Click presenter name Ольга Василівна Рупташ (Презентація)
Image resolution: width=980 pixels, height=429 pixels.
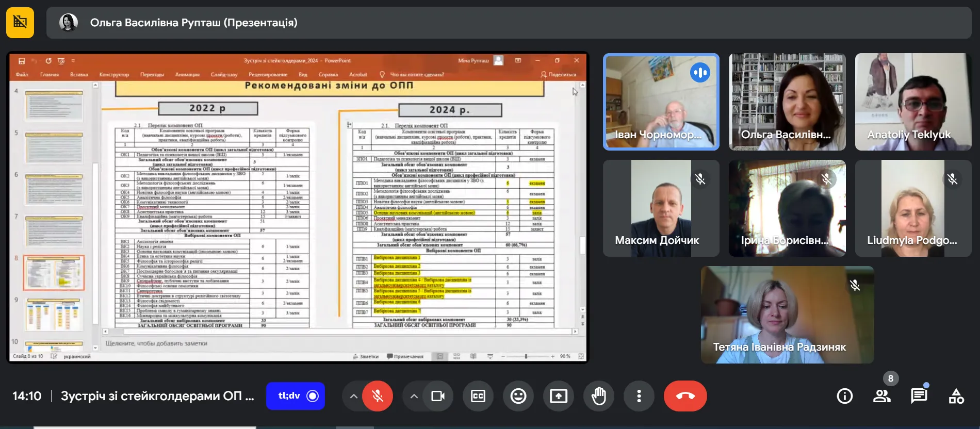click(x=193, y=23)
